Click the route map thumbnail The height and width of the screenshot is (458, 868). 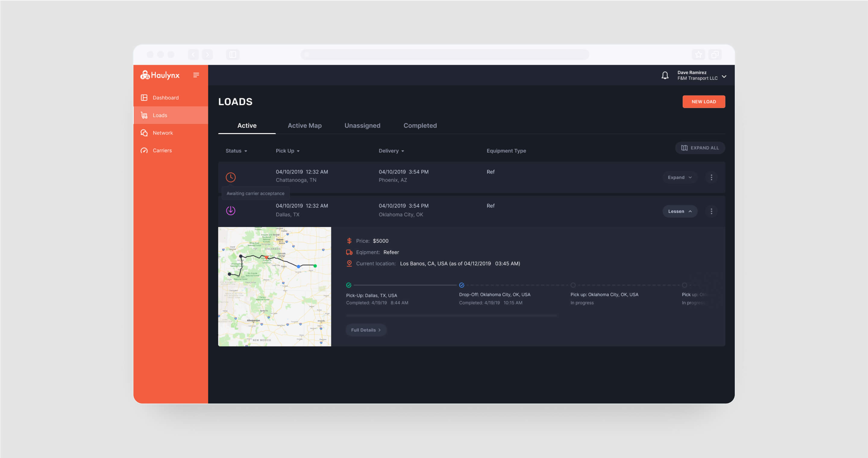click(x=274, y=286)
